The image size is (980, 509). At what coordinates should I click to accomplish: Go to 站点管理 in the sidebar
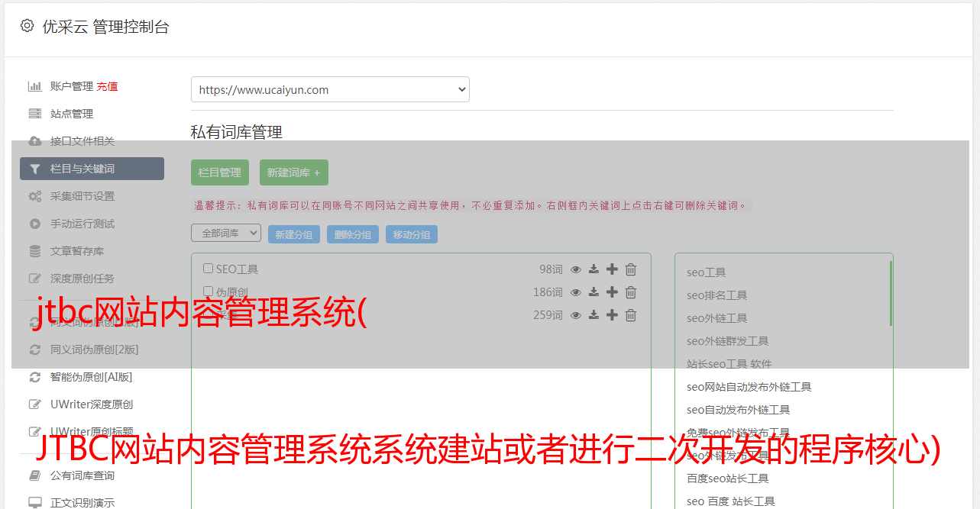point(72,114)
